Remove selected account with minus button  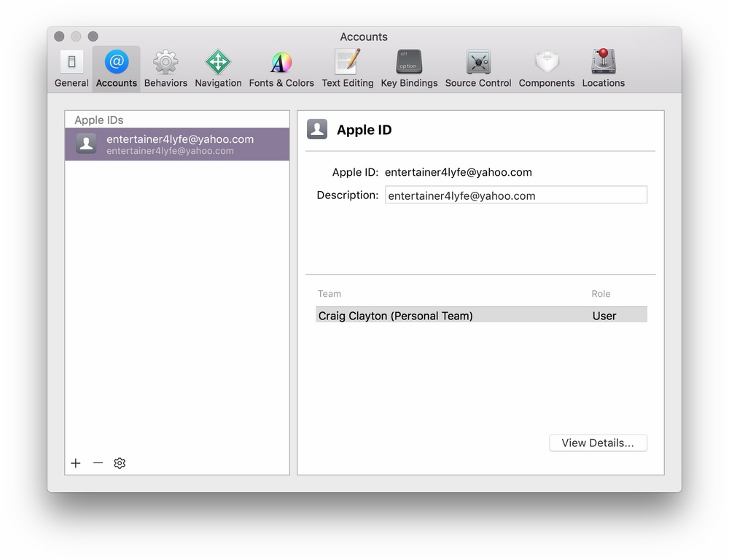(x=98, y=463)
